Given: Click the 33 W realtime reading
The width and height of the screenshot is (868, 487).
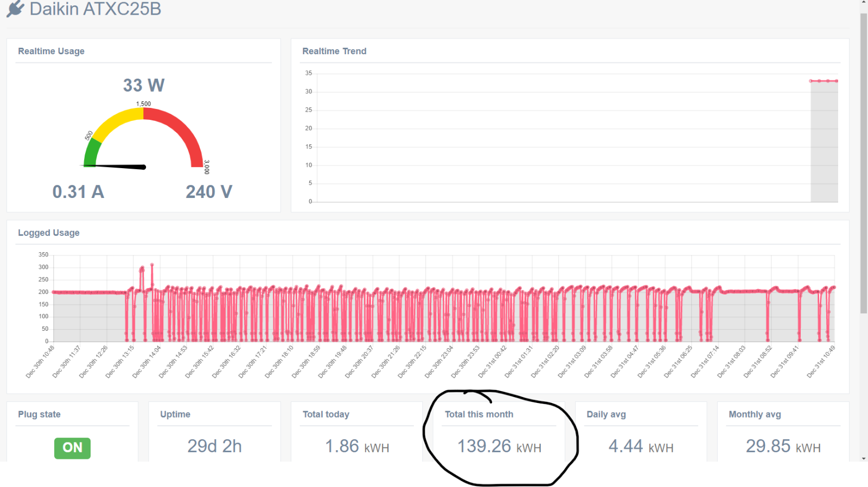Looking at the screenshot, I should pyautogui.click(x=144, y=85).
